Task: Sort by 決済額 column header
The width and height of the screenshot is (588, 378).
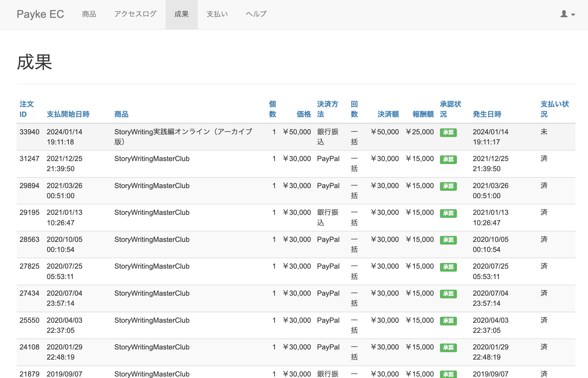Action: click(x=388, y=114)
